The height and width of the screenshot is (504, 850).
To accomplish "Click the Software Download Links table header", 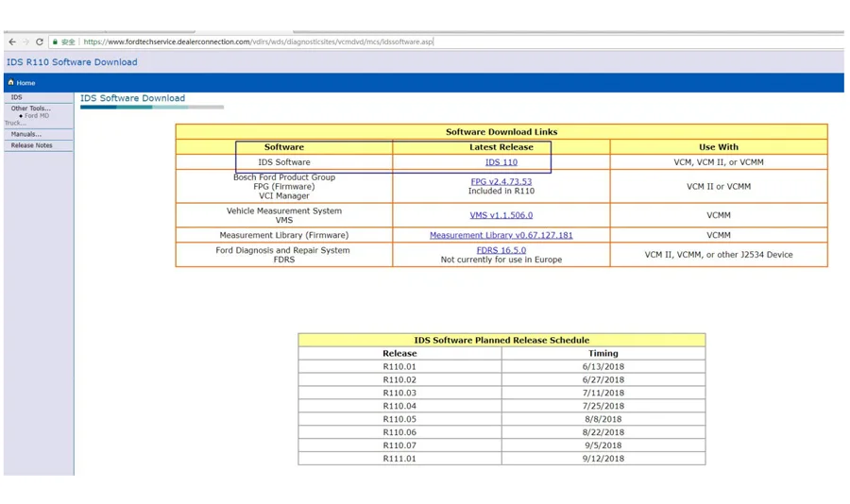I will pyautogui.click(x=501, y=132).
